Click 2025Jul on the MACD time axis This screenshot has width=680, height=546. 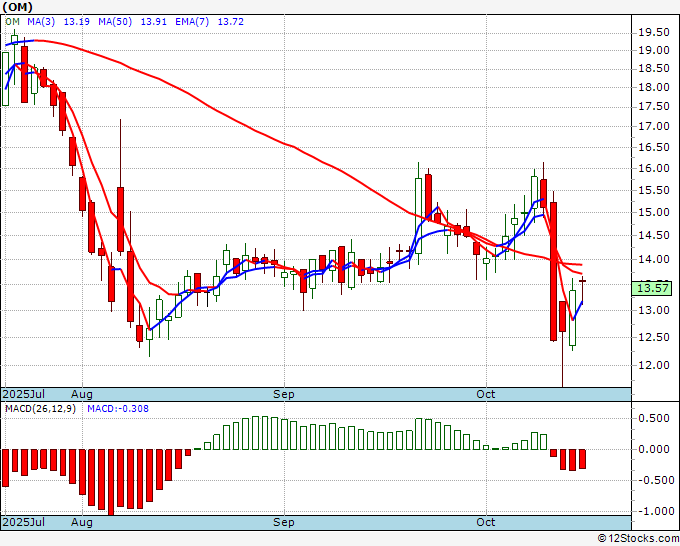23,522
